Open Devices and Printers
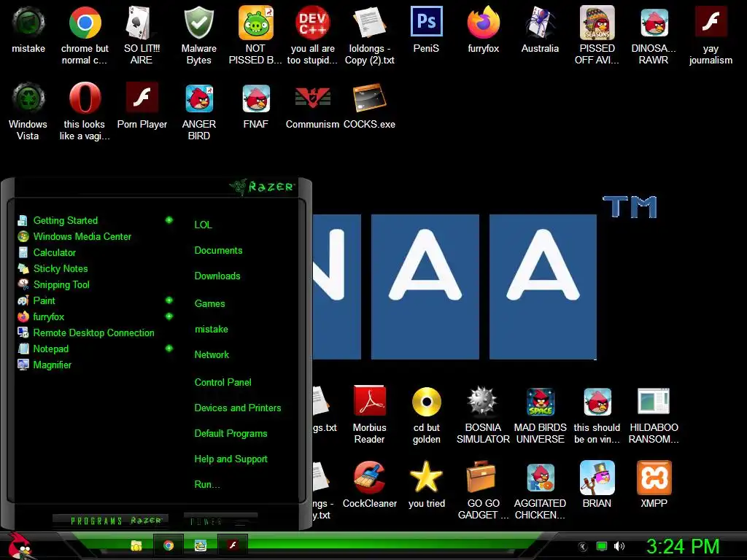 click(x=237, y=408)
